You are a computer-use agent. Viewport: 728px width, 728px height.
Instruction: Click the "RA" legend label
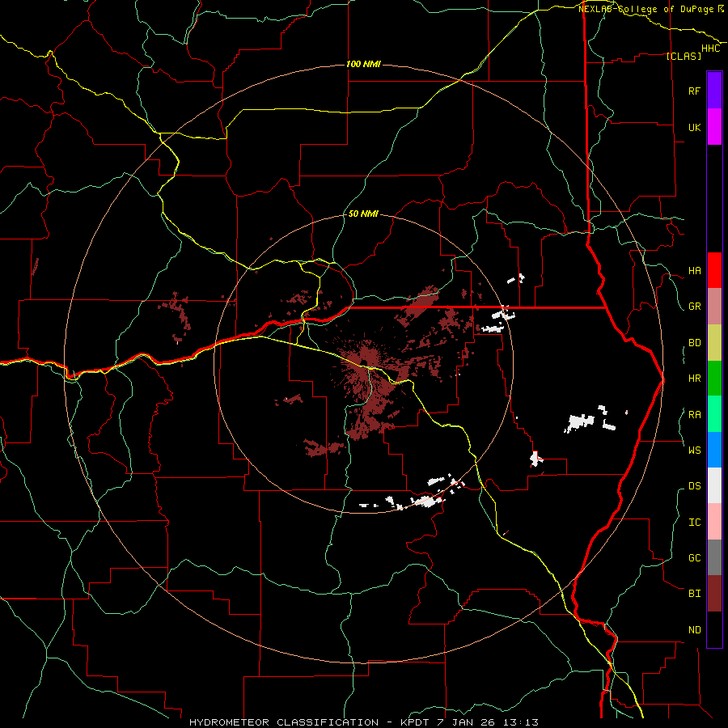pyautogui.click(x=694, y=415)
